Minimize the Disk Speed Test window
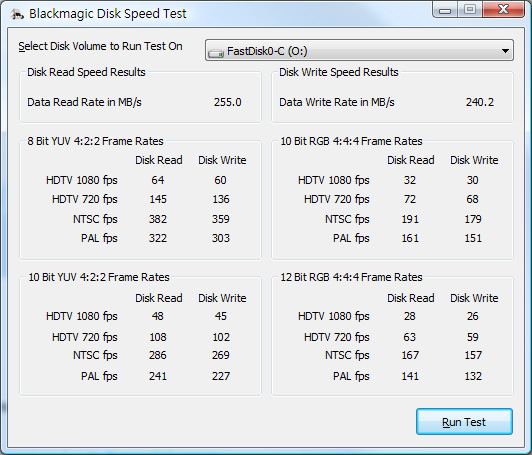The image size is (532, 455). 445,10
